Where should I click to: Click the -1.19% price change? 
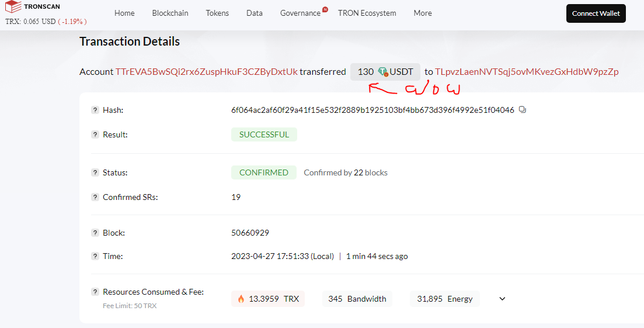72,22
